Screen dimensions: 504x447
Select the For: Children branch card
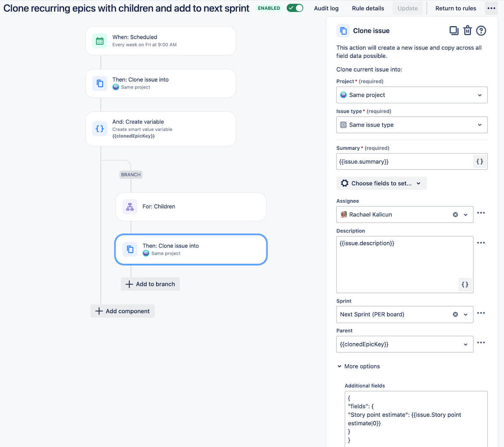[191, 207]
